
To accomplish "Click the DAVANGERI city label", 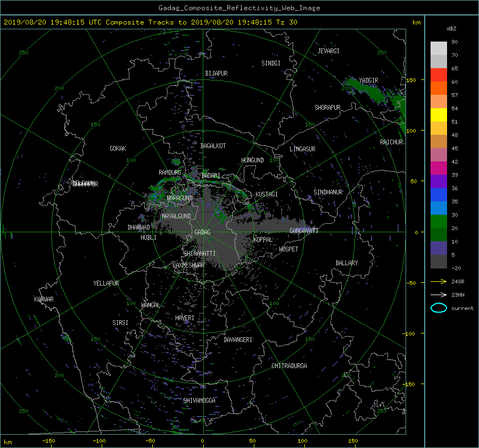I will point(238,340).
